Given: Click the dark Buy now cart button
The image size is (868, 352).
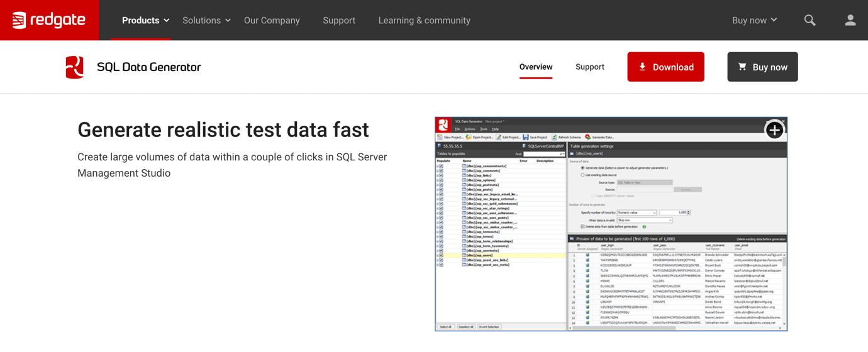Looking at the screenshot, I should [x=762, y=67].
